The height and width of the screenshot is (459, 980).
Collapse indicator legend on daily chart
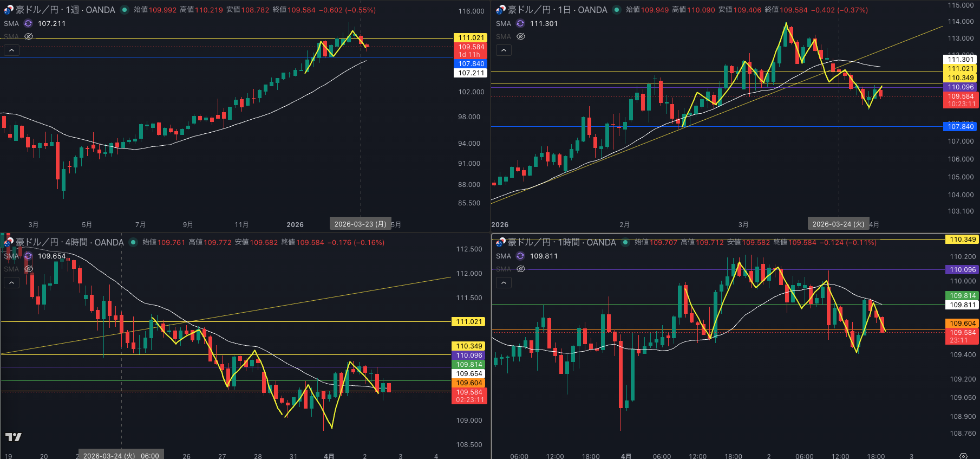coord(504,50)
